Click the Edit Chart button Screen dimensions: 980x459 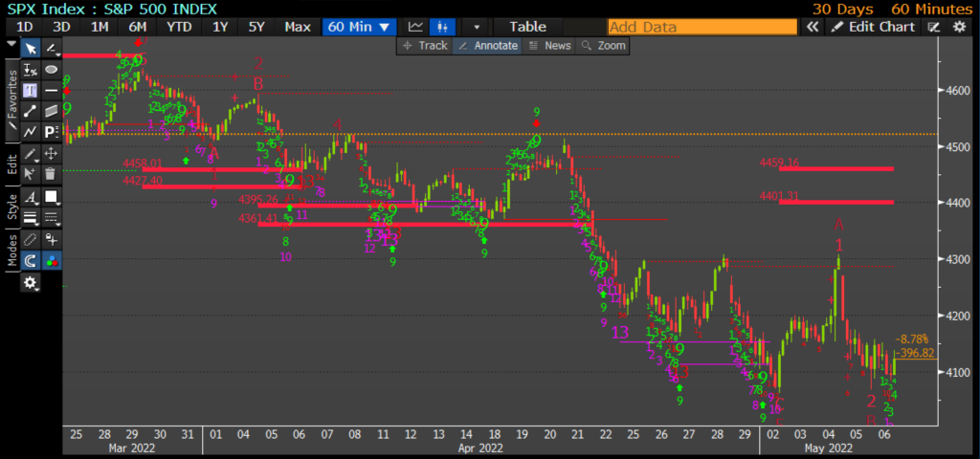(874, 27)
